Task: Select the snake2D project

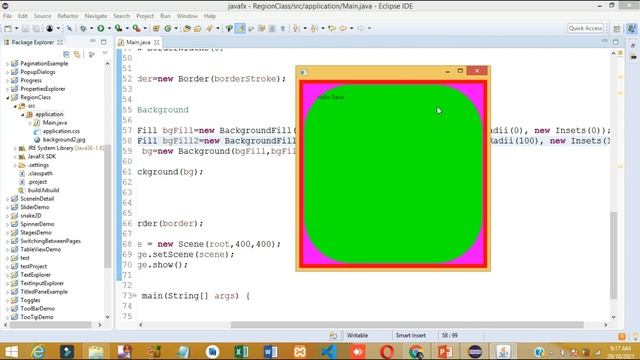Action: point(31,216)
